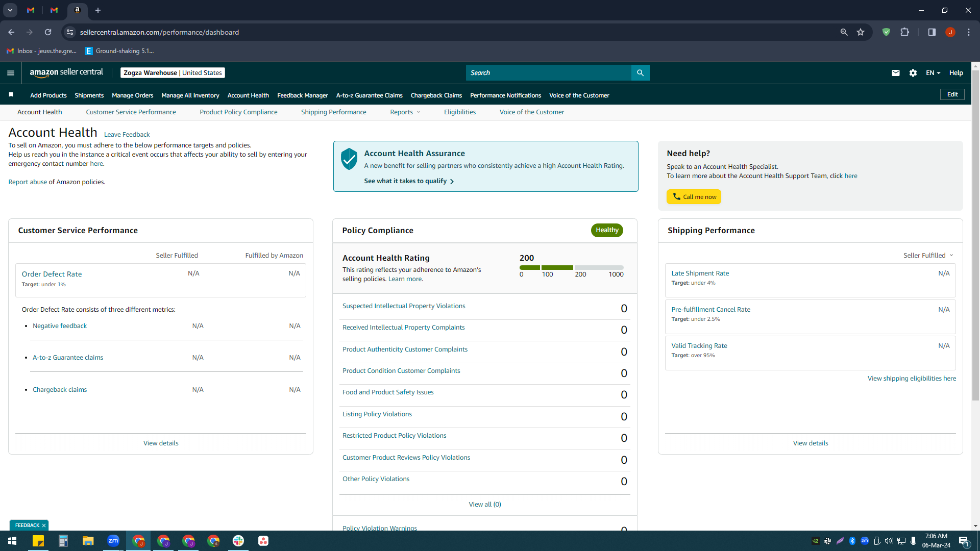Click the Account Health Rating progress bar
The width and height of the screenshot is (980, 551).
[571, 268]
